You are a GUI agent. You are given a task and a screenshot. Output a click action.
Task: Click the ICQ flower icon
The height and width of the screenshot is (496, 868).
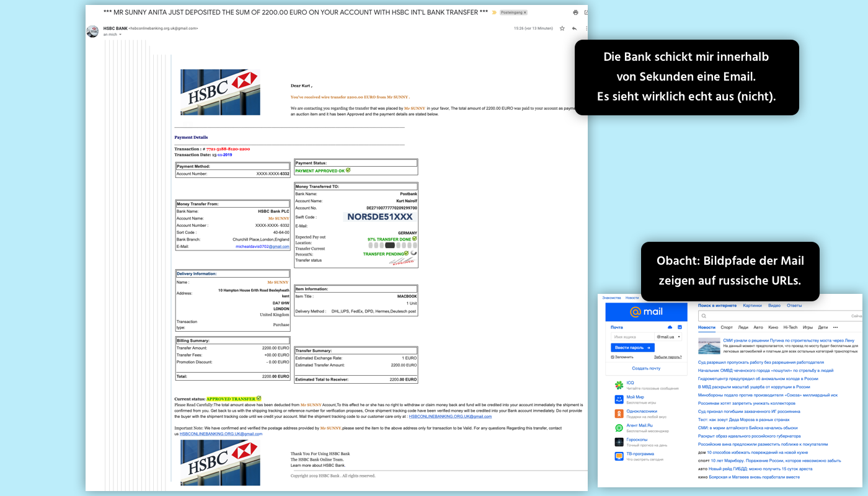619,386
